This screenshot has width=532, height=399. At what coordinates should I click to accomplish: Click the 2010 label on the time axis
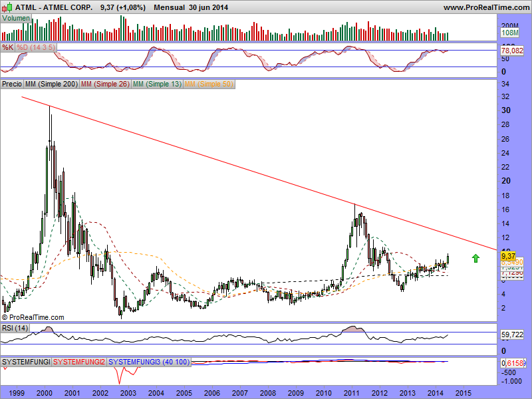324,393
